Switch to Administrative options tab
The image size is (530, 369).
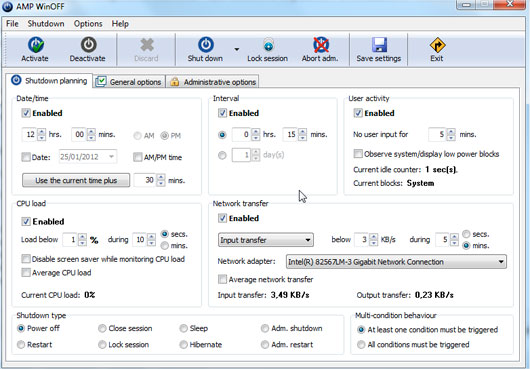(213, 82)
